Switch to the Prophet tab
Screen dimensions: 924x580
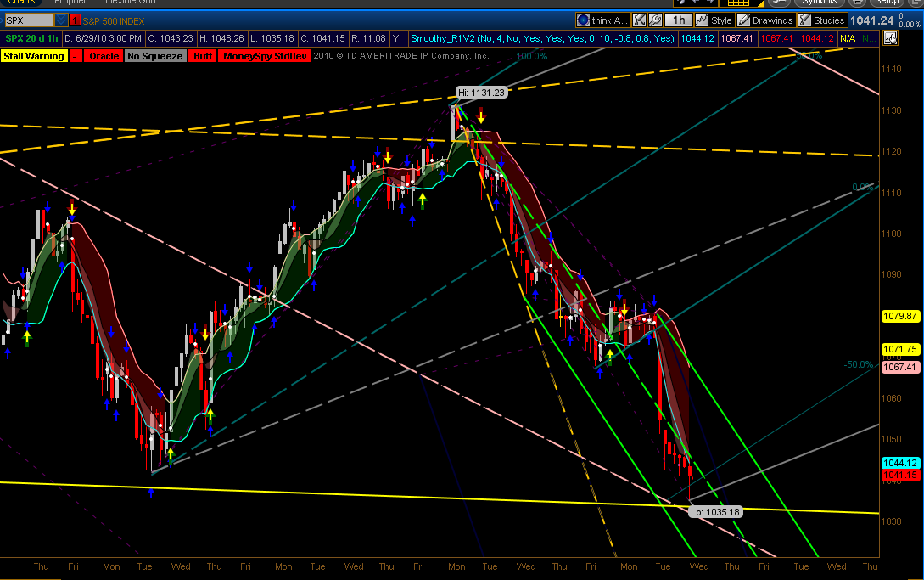pyautogui.click(x=70, y=3)
